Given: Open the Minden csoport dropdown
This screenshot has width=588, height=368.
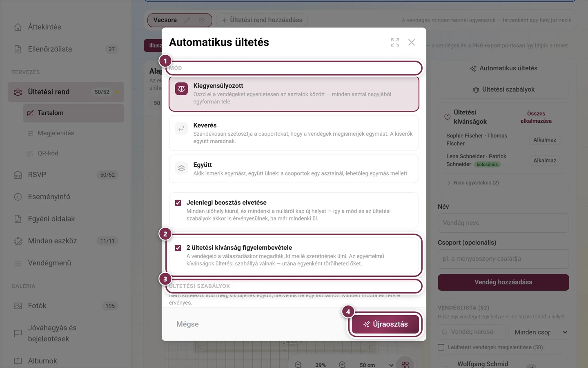Looking at the screenshot, I should 539,332.
